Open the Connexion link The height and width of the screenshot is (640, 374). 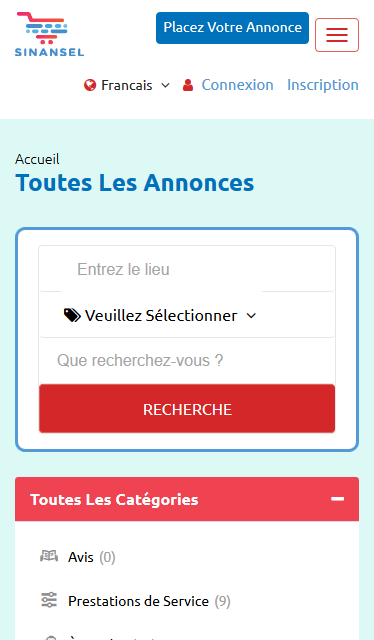pos(237,85)
